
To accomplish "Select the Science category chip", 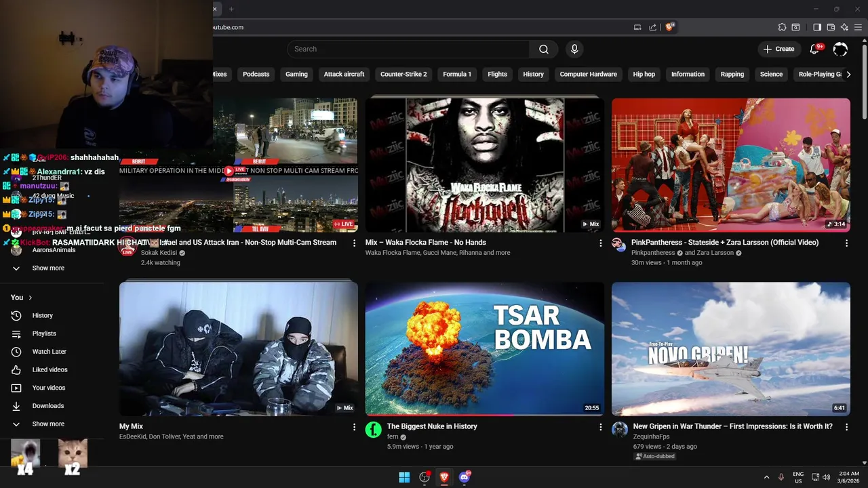I will 771,75.
